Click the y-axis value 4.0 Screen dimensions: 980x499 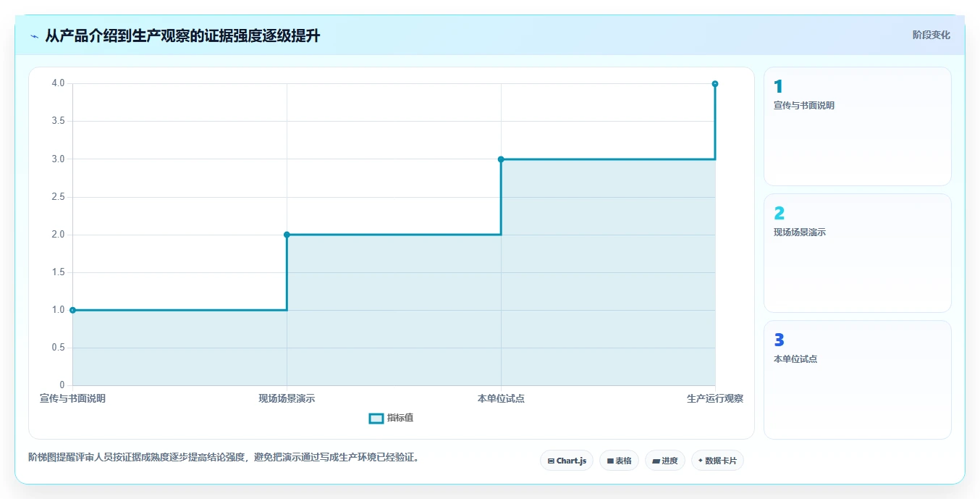(x=58, y=83)
